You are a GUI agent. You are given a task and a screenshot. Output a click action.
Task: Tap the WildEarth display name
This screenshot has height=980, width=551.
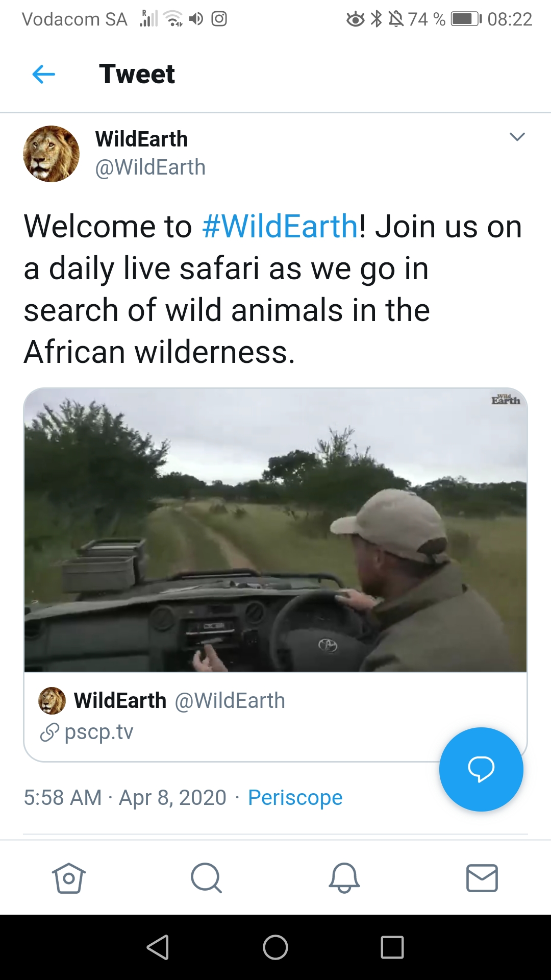coord(141,139)
